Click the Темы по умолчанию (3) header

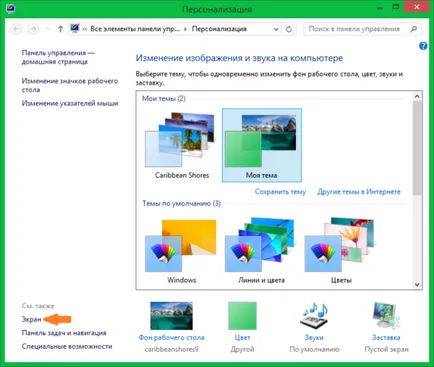click(x=181, y=203)
